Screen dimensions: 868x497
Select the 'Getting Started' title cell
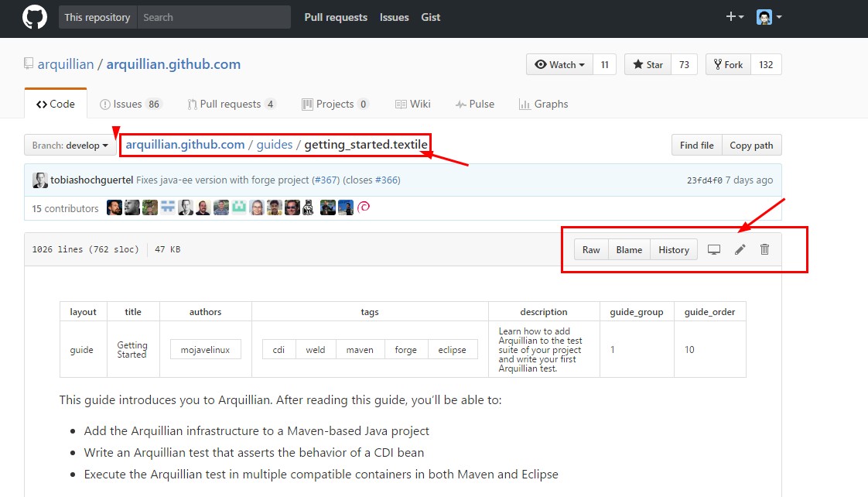[133, 350]
